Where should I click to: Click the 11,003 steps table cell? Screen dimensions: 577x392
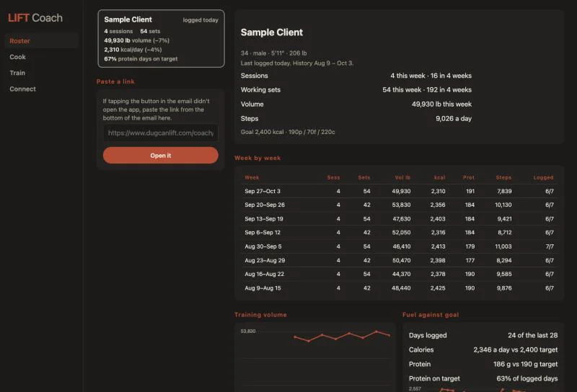(503, 246)
